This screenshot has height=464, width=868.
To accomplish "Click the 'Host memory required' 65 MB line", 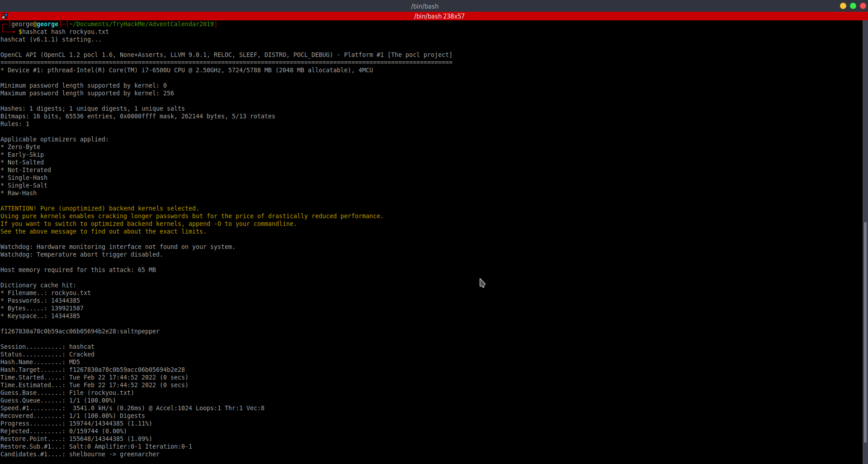I will pyautogui.click(x=78, y=270).
